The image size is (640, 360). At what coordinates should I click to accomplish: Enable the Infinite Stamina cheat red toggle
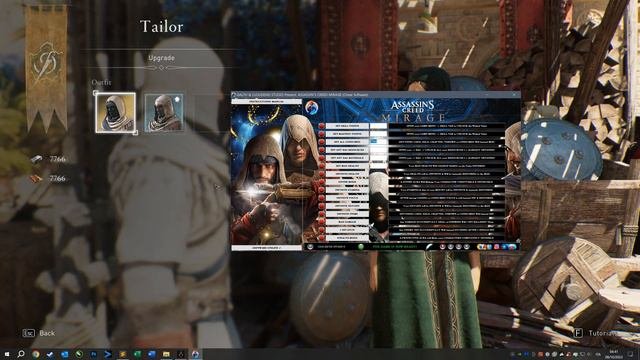[322, 190]
